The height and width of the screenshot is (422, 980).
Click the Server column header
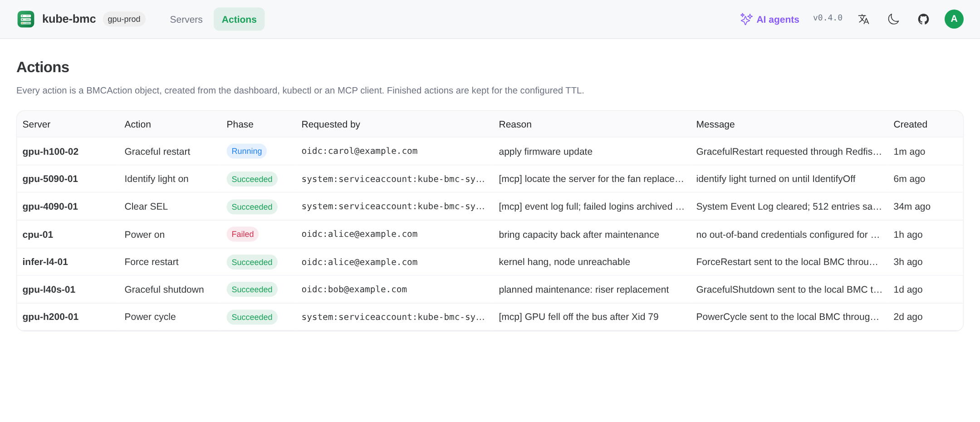pos(36,124)
